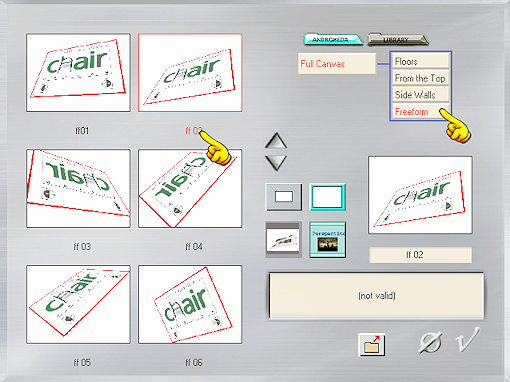Choose From the Top category
The height and width of the screenshot is (382, 510).
pos(420,78)
